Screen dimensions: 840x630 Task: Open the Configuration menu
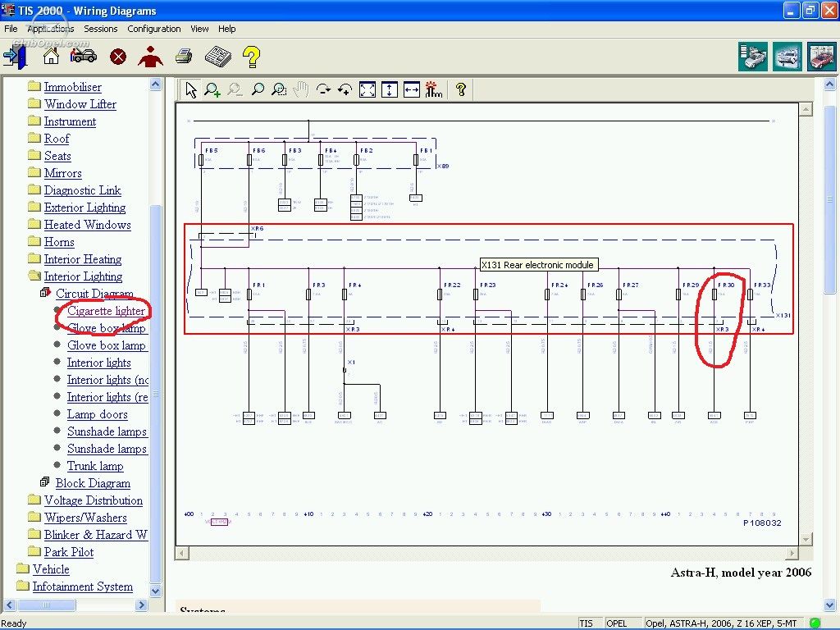153,29
